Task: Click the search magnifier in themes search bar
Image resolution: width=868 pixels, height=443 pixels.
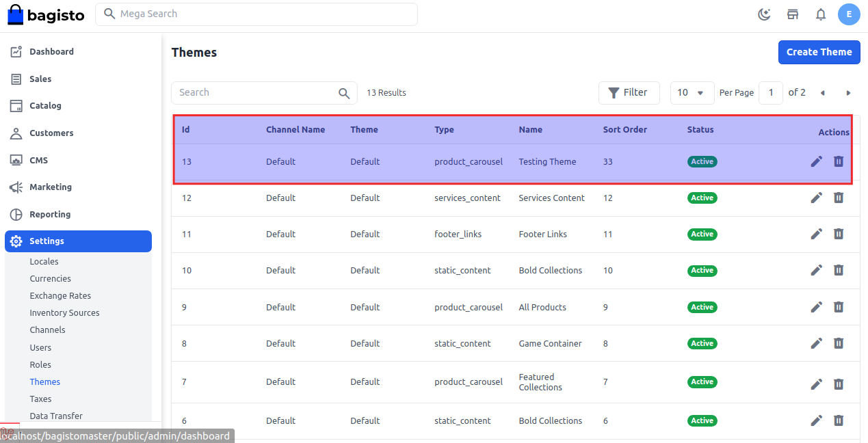Action: pyautogui.click(x=344, y=92)
